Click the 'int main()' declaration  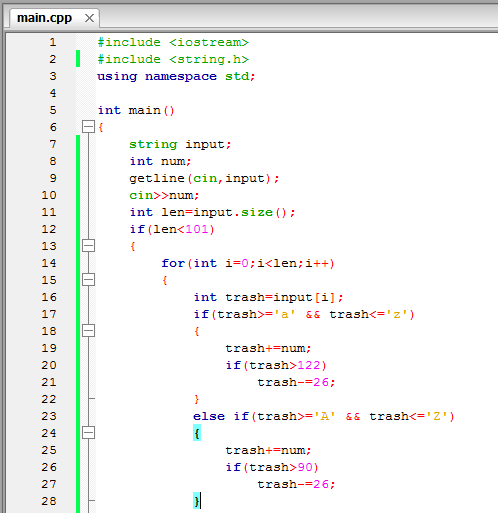click(x=136, y=110)
